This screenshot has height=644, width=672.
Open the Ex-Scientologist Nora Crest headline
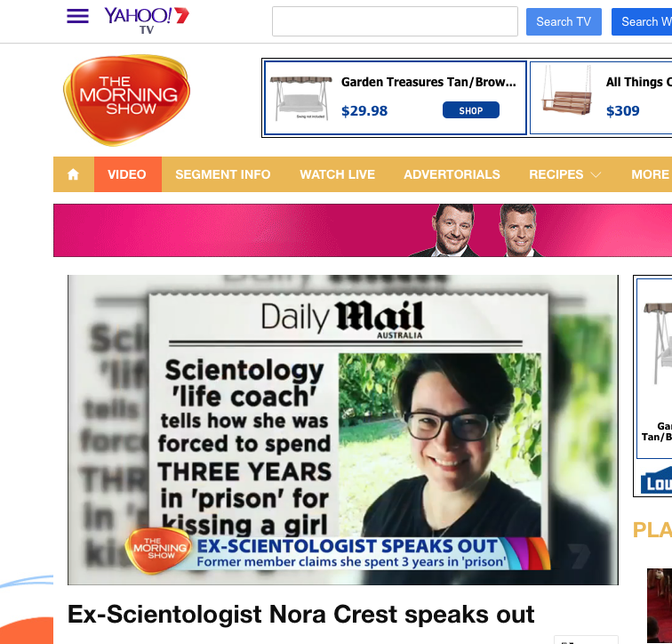click(x=300, y=614)
